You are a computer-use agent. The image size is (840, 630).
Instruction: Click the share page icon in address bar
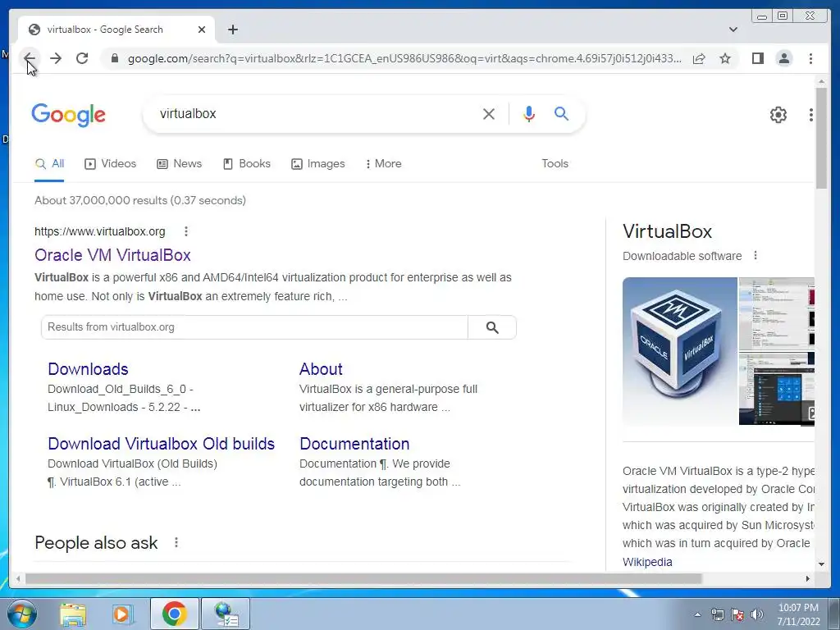699,58
